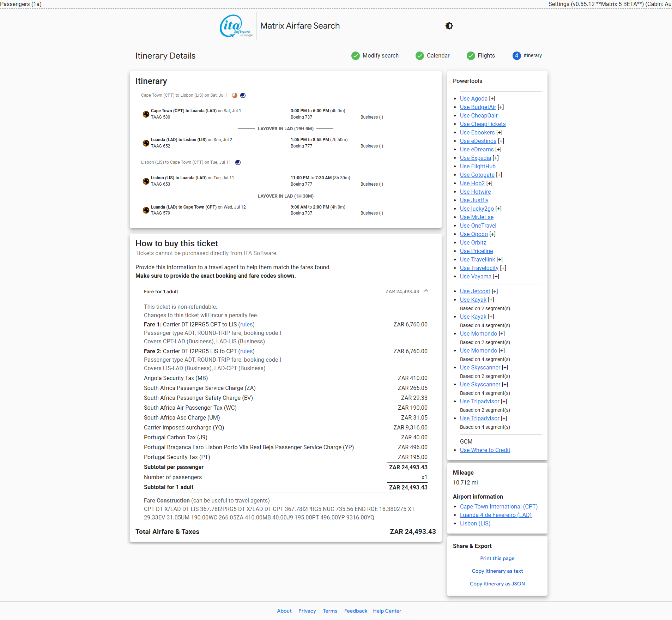672x620 pixels.
Task: Click the green checkmark icon beside Calendar
Action: click(419, 56)
